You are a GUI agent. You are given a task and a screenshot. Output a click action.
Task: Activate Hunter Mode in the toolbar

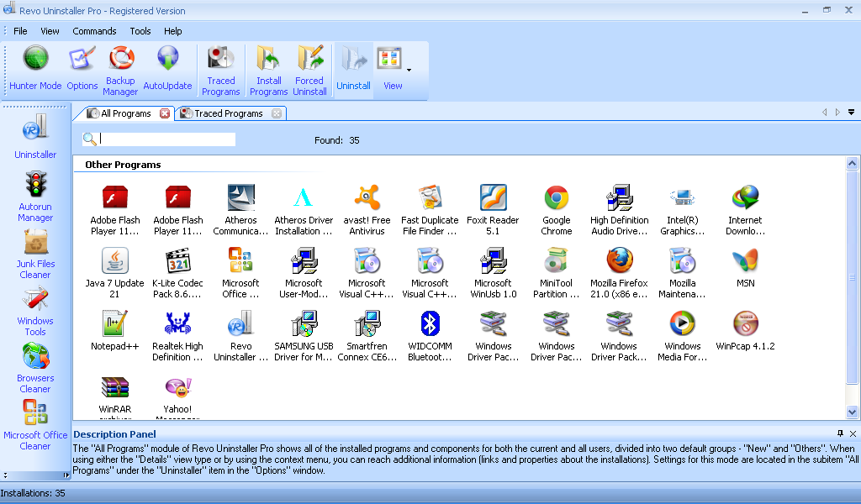[x=35, y=69]
